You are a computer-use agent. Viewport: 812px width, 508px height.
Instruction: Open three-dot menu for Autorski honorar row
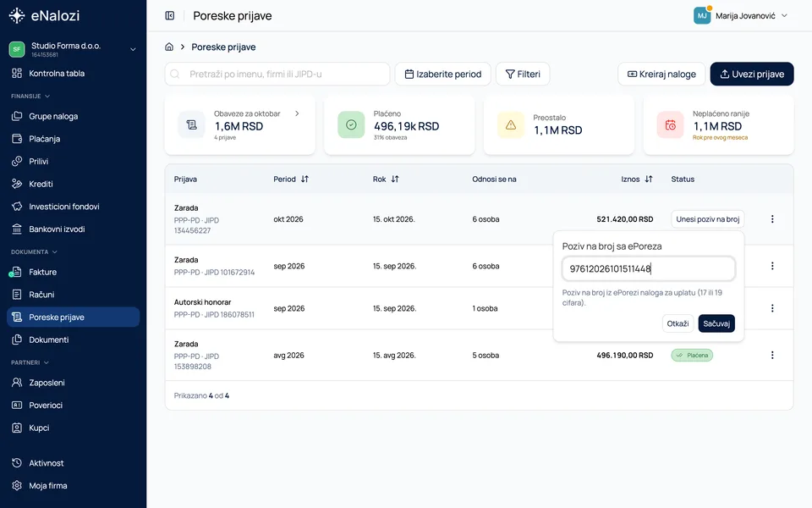tap(772, 308)
